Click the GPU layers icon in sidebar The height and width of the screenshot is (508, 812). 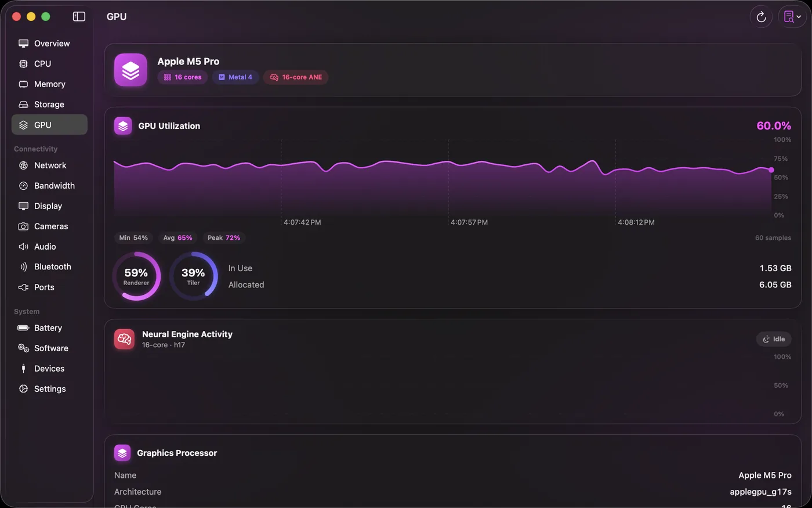(23, 125)
